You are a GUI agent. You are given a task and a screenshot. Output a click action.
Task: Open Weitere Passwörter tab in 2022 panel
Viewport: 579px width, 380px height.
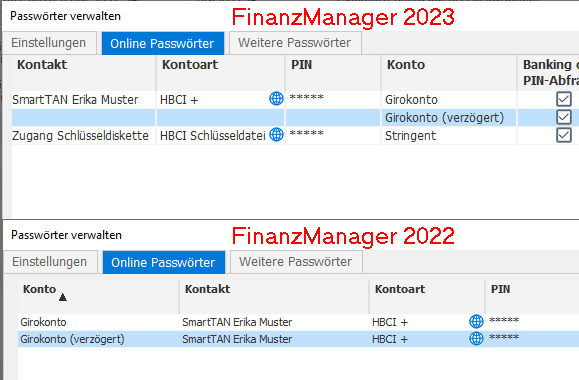click(x=296, y=262)
